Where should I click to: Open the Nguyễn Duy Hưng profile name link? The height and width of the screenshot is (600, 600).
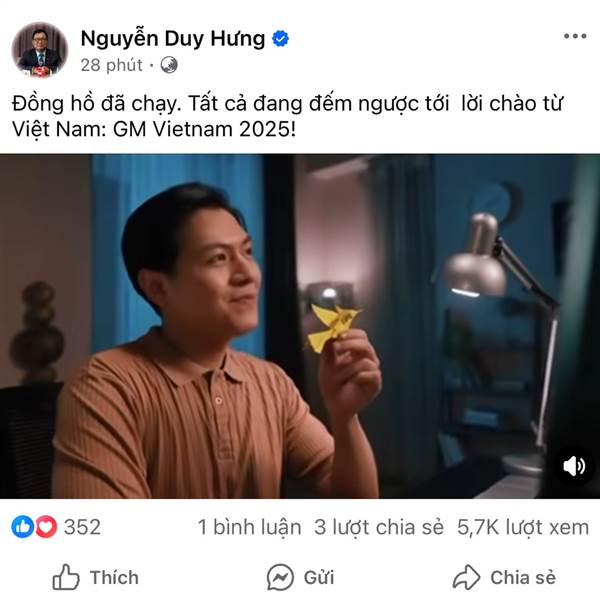[x=173, y=39]
